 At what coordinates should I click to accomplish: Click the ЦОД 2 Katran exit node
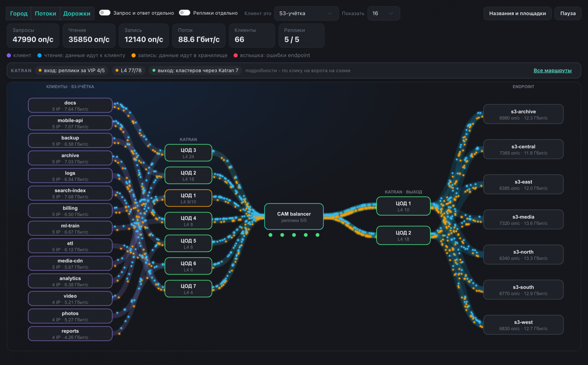coord(403,235)
